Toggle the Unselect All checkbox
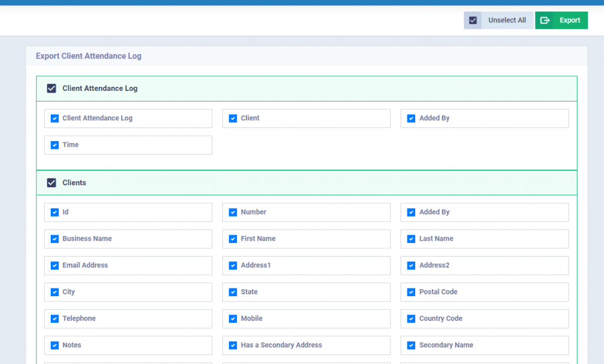604x364 pixels. [472, 19]
